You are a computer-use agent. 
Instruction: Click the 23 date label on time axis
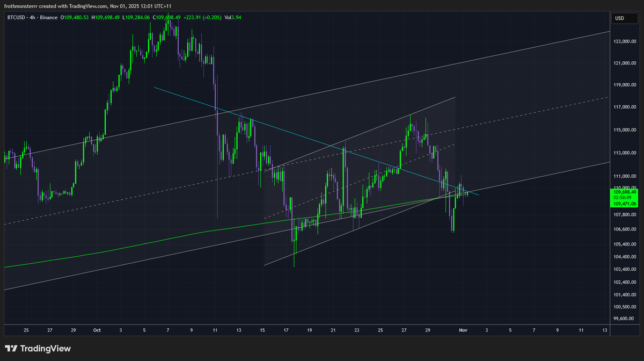pyautogui.click(x=357, y=330)
